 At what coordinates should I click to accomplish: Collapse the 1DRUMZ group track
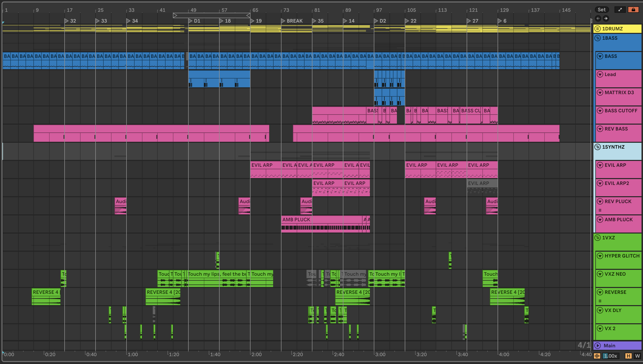[598, 28]
